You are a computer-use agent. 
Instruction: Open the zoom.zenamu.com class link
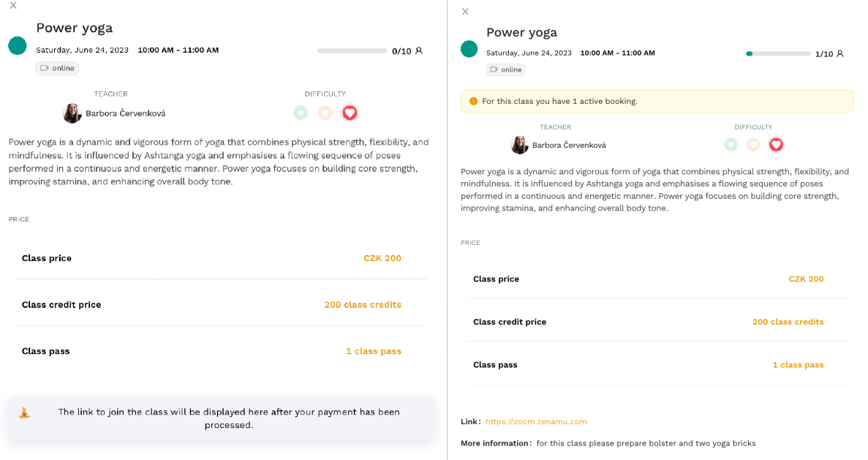536,422
